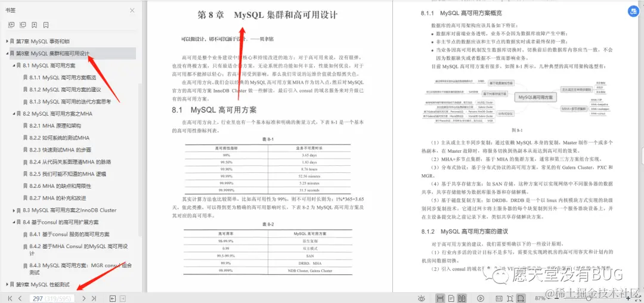This screenshot has width=644, height=303.
Task: Collapse 8.4 基于consul 的高可用扩展方案 node
Action: (x=14, y=222)
